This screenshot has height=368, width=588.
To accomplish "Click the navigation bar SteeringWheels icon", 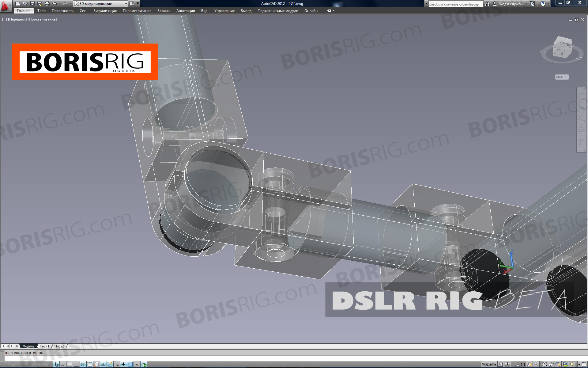I will 581,97.
